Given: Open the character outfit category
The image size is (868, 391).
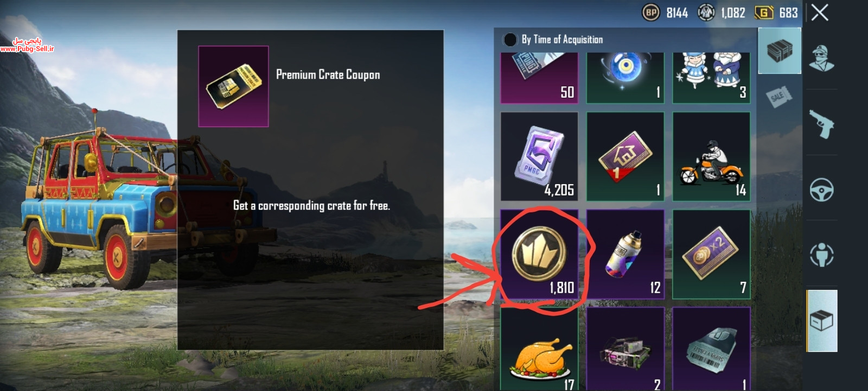Looking at the screenshot, I should pos(821,58).
